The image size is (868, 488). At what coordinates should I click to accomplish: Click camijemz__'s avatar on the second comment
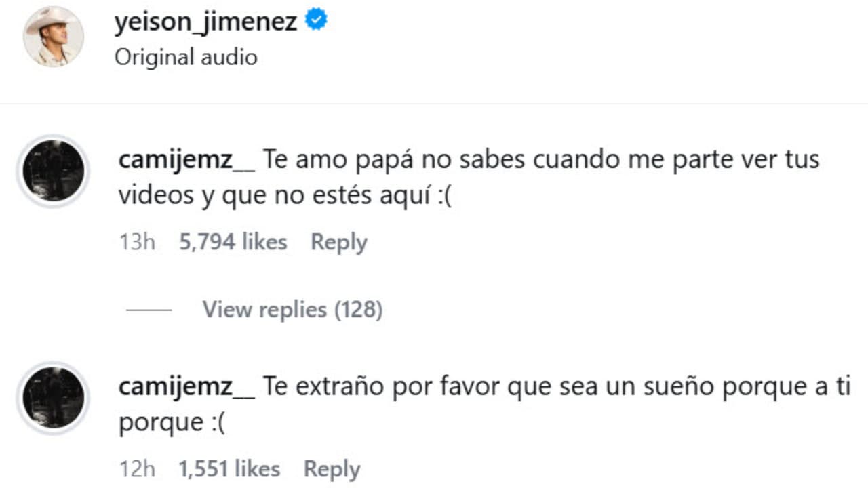click(x=53, y=399)
